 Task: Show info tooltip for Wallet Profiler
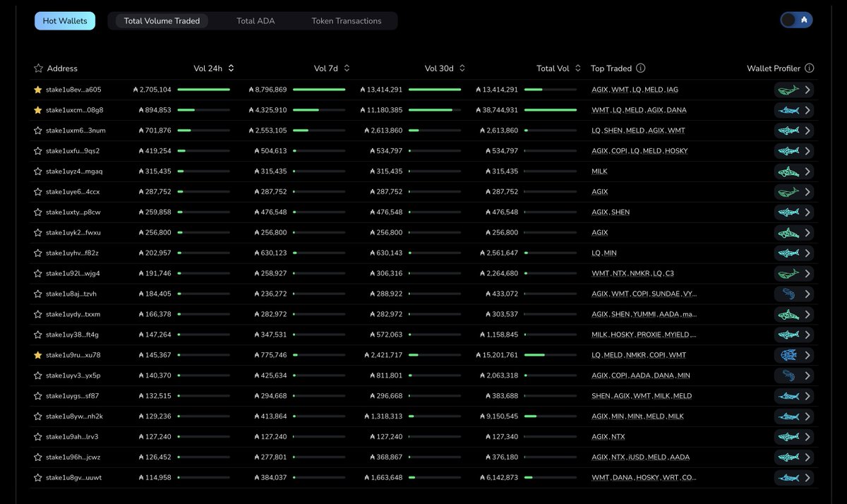point(809,68)
